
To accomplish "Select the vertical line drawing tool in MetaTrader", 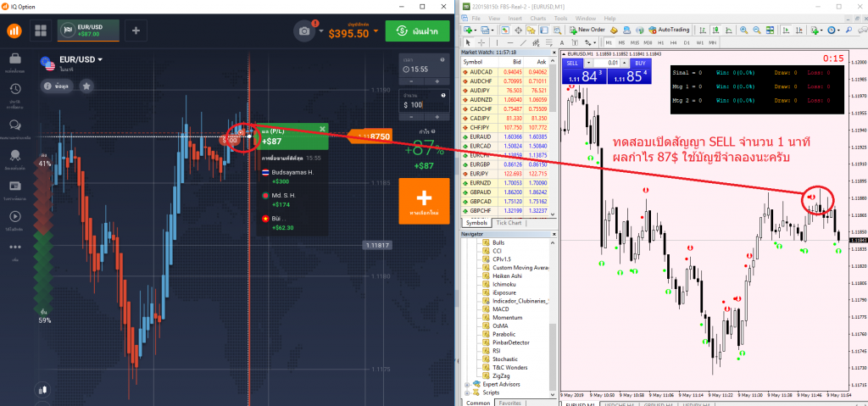I will pyautogui.click(x=497, y=42).
